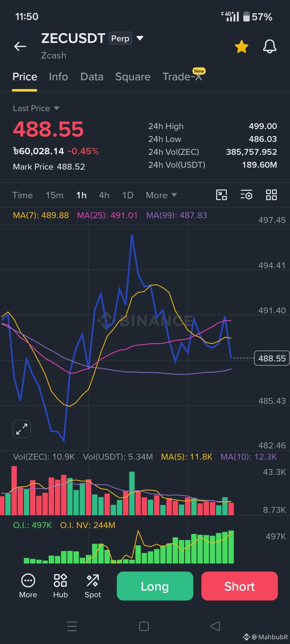
Task: Click the 4G signal status icon
Action: click(230, 16)
